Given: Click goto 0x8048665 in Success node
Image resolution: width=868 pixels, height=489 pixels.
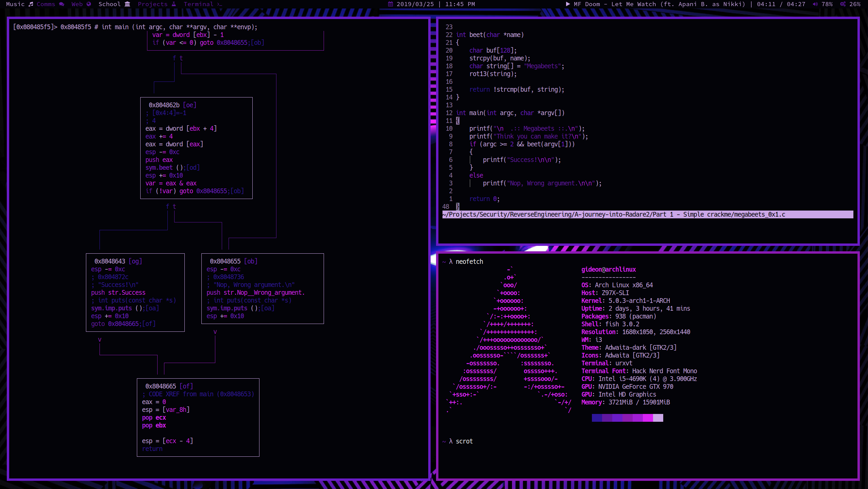Looking at the screenshot, I should click(x=115, y=324).
